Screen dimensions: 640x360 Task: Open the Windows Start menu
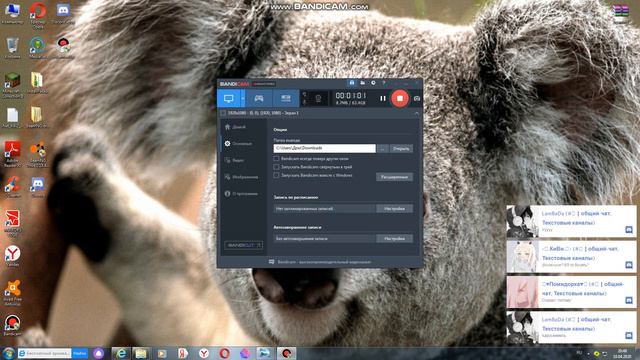pos(8,353)
